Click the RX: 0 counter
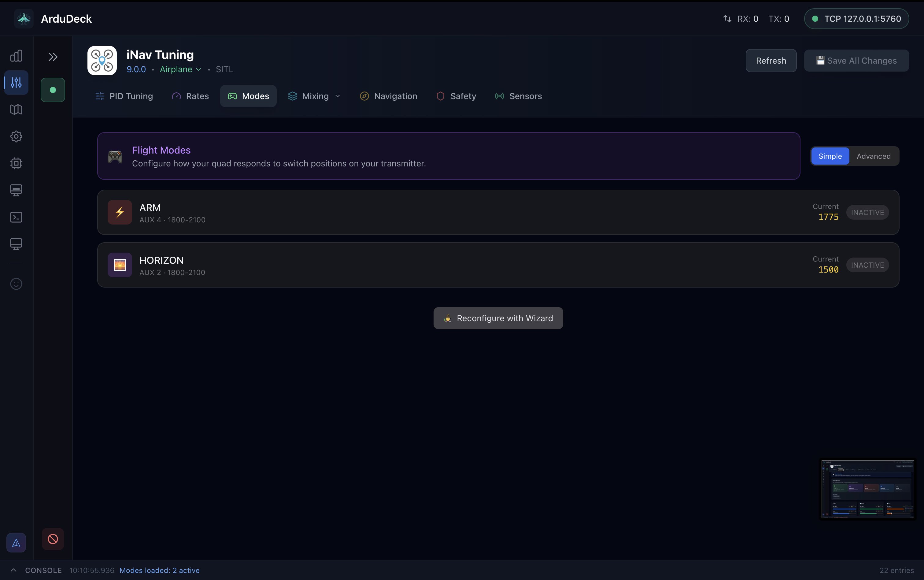Image resolution: width=924 pixels, height=580 pixels. pos(748,19)
